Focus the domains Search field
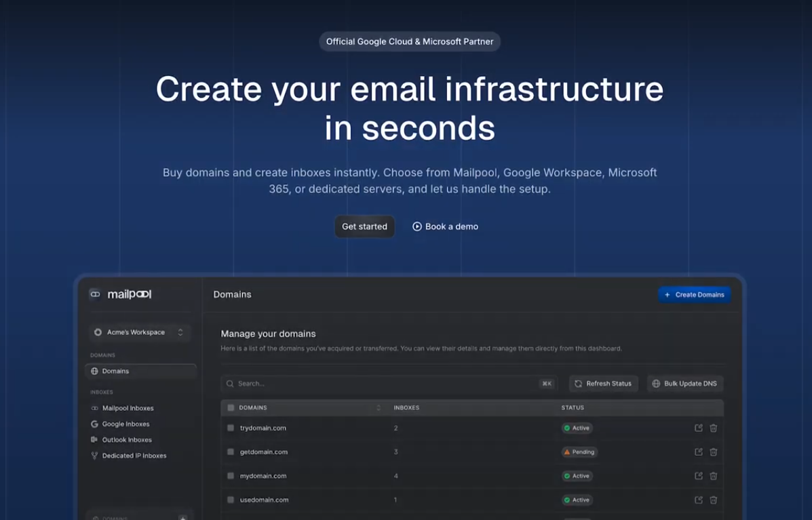Viewport: 812px width, 520px height. [x=389, y=384]
